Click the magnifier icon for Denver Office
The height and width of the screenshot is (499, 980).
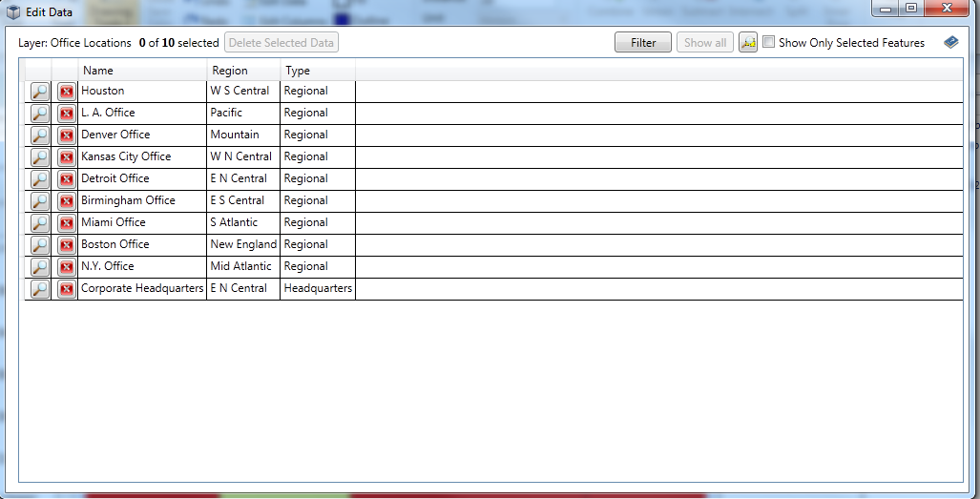(x=39, y=135)
